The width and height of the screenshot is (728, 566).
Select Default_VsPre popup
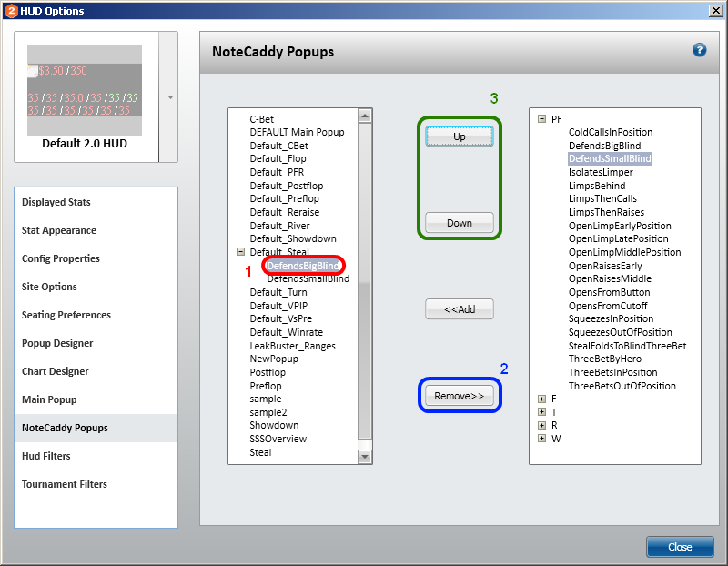point(281,319)
